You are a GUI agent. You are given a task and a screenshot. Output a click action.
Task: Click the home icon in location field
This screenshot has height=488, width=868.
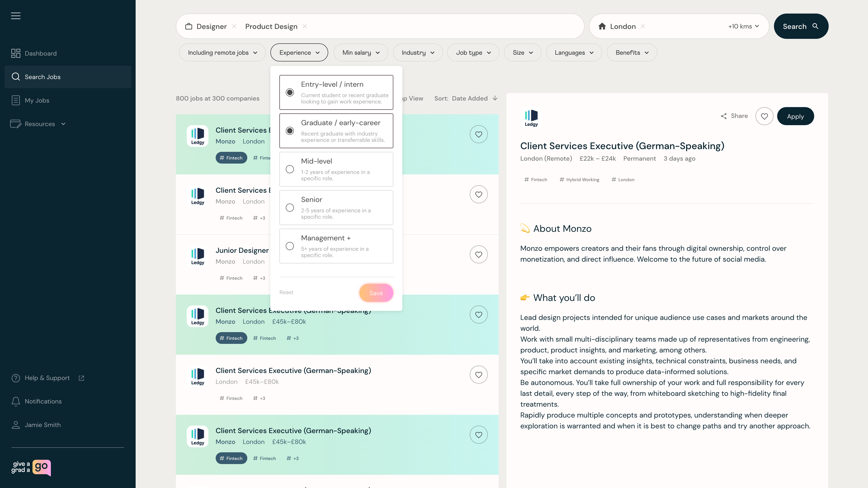click(x=602, y=26)
